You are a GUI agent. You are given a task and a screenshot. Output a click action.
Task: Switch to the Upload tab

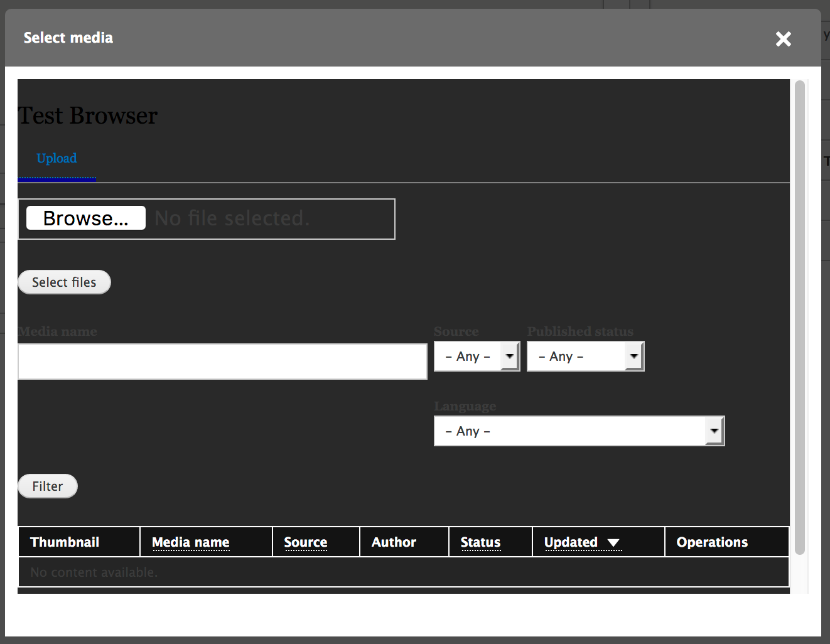(57, 159)
